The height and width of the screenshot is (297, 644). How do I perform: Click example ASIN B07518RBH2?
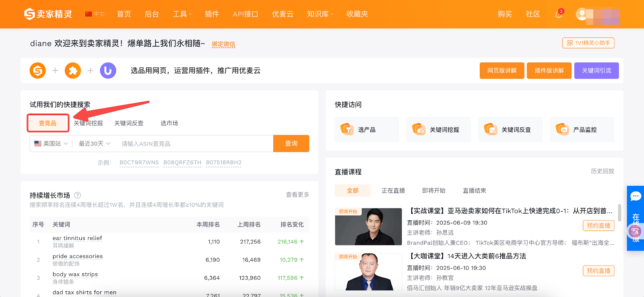(x=224, y=162)
